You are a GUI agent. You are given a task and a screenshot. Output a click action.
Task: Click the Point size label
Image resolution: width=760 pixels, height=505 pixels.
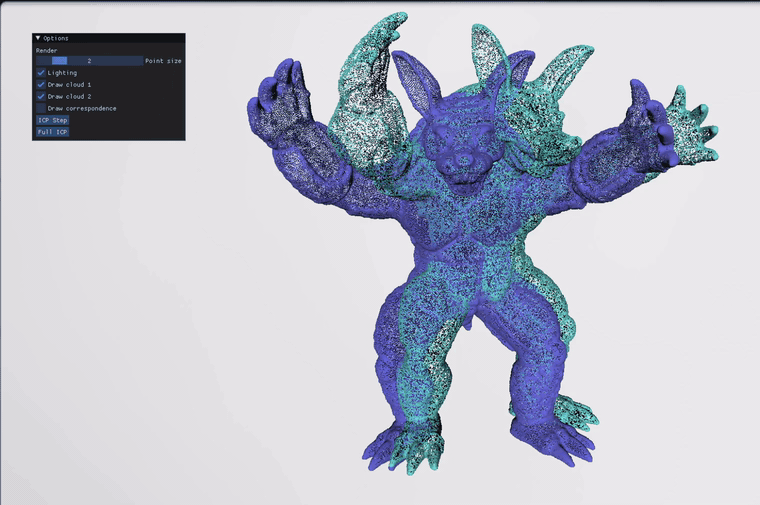[x=163, y=61]
